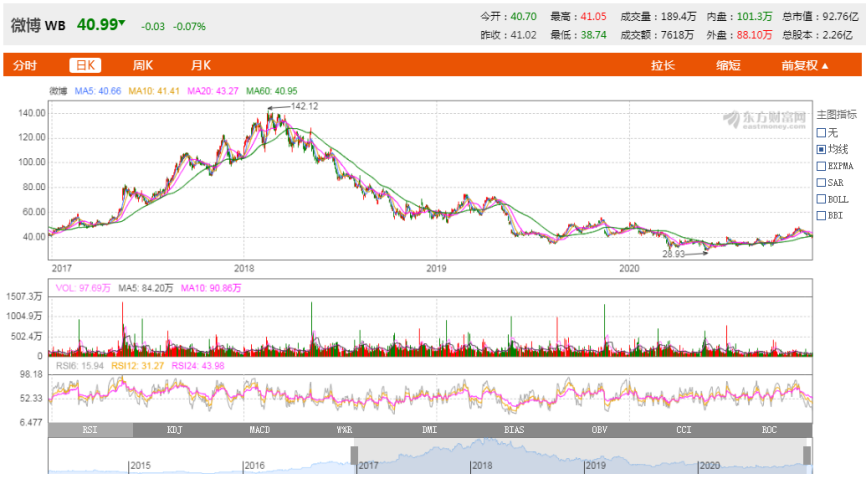This screenshot has width=866, height=479.
Task: Switch to the BIAS indicator tab
Action: [514, 430]
